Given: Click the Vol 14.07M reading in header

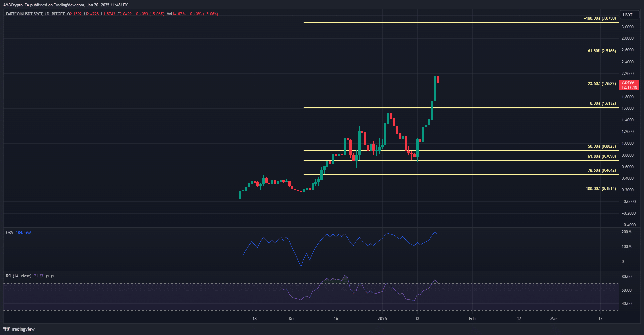Looking at the screenshot, I should pos(176,14).
